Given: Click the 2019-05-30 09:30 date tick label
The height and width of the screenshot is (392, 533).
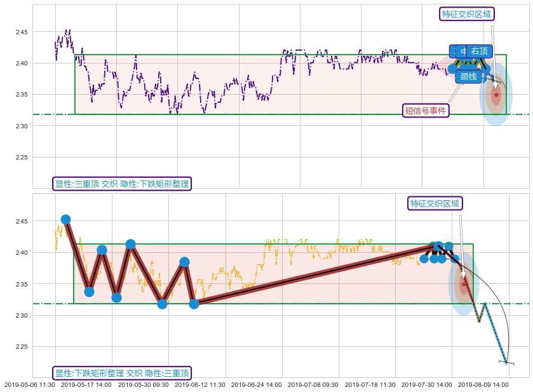Looking at the screenshot, I should (x=143, y=384).
